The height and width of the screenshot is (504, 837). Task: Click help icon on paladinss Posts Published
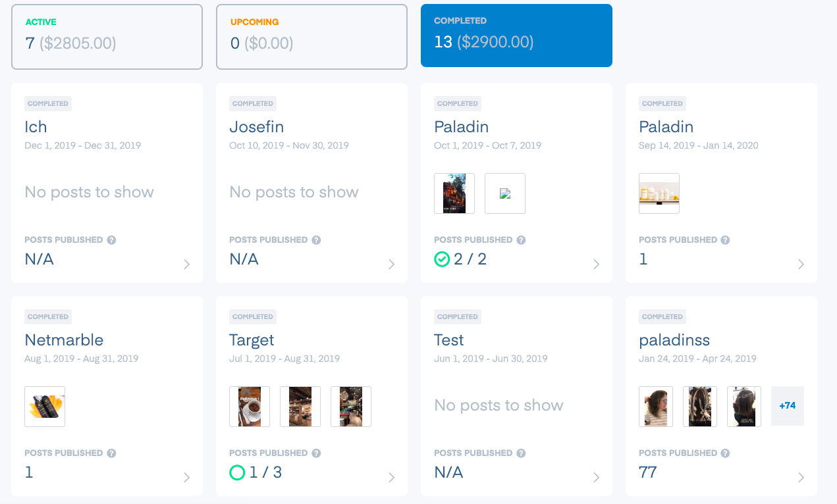point(726,453)
